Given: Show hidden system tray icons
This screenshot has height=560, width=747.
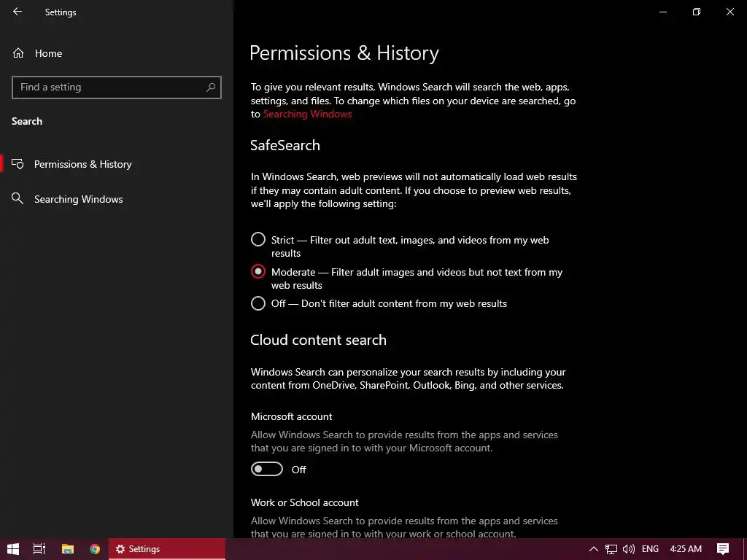Looking at the screenshot, I should 593,549.
